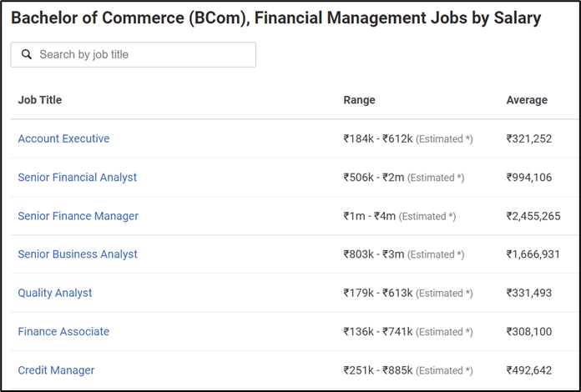Click the Job Title column header
The width and height of the screenshot is (581, 392).
coord(40,100)
